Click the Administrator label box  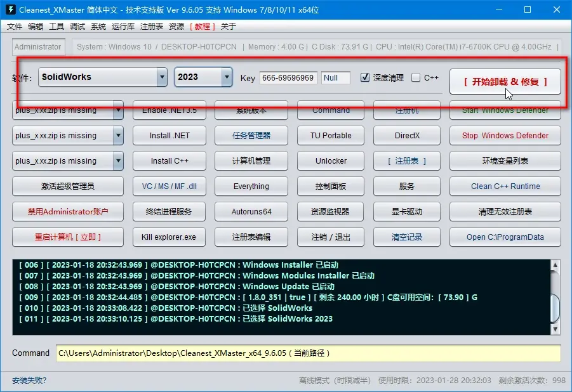point(38,47)
